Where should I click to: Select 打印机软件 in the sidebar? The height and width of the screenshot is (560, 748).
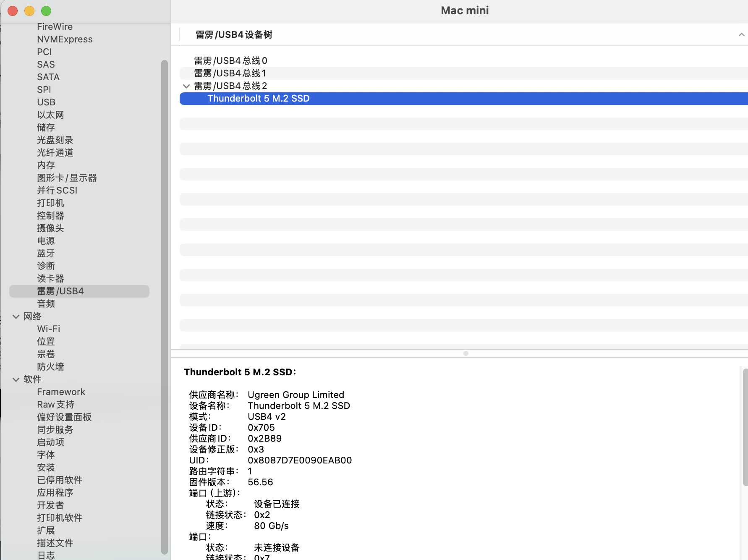pyautogui.click(x=60, y=518)
